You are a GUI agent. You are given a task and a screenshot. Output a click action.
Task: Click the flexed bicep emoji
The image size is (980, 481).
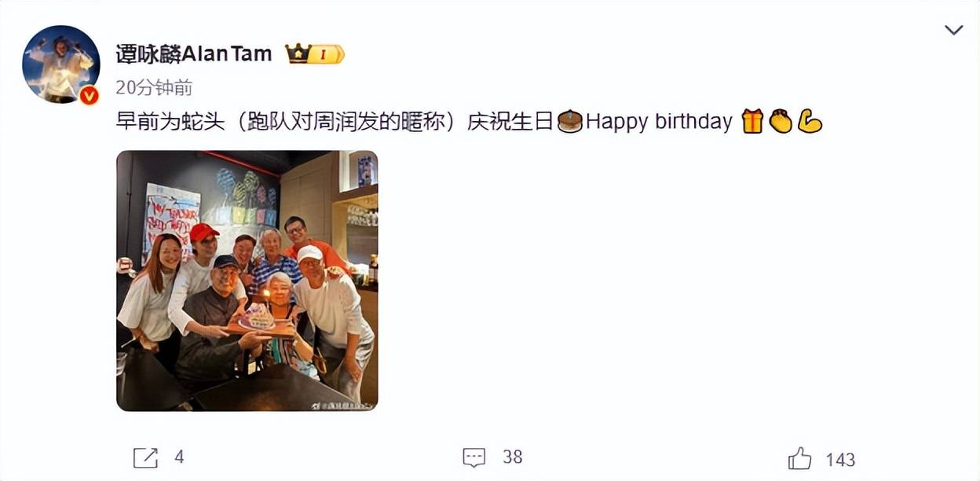click(x=809, y=122)
